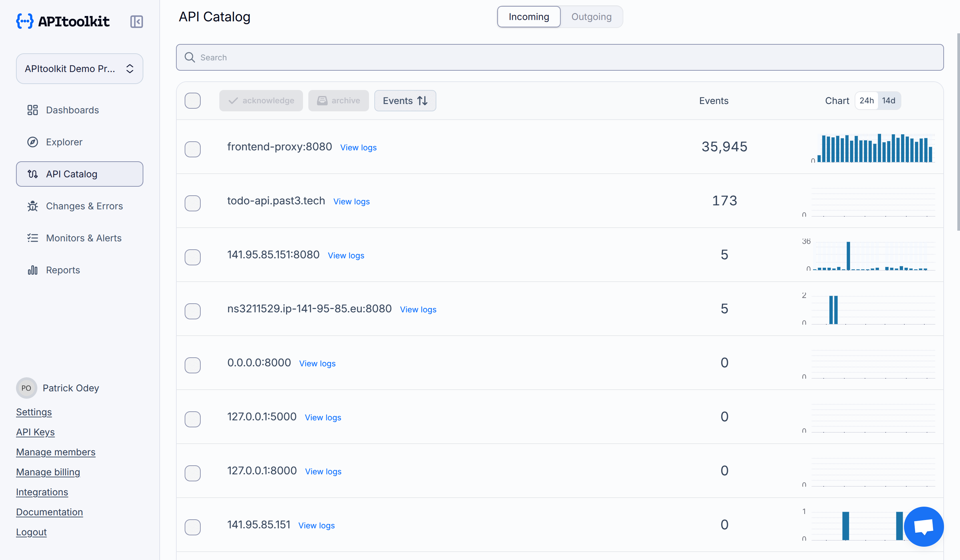Select the Incoming tab
The image size is (960, 560).
click(528, 16)
